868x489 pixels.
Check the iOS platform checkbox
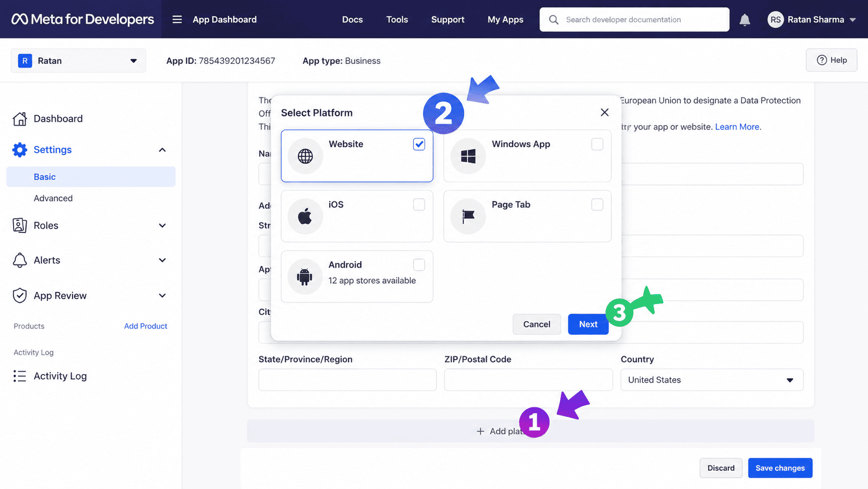[419, 204]
